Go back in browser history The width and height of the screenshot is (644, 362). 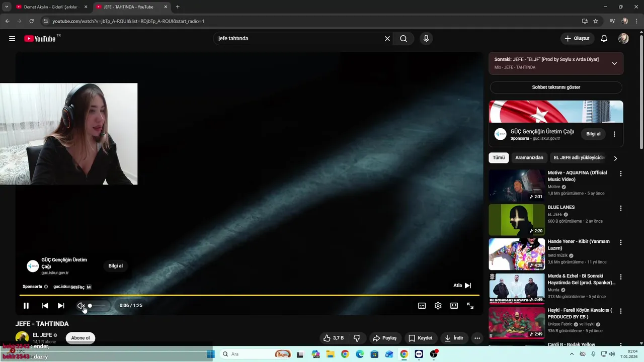click(8, 21)
